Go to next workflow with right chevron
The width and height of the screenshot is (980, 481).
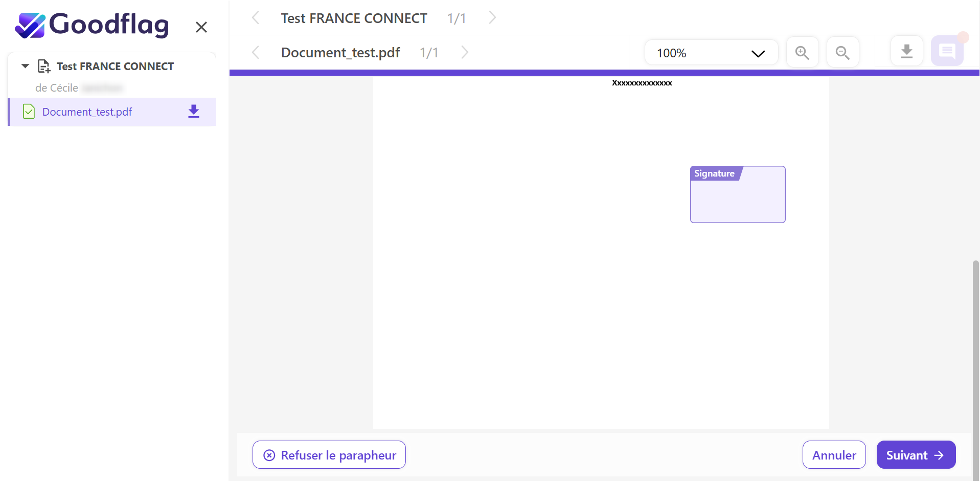[492, 18]
